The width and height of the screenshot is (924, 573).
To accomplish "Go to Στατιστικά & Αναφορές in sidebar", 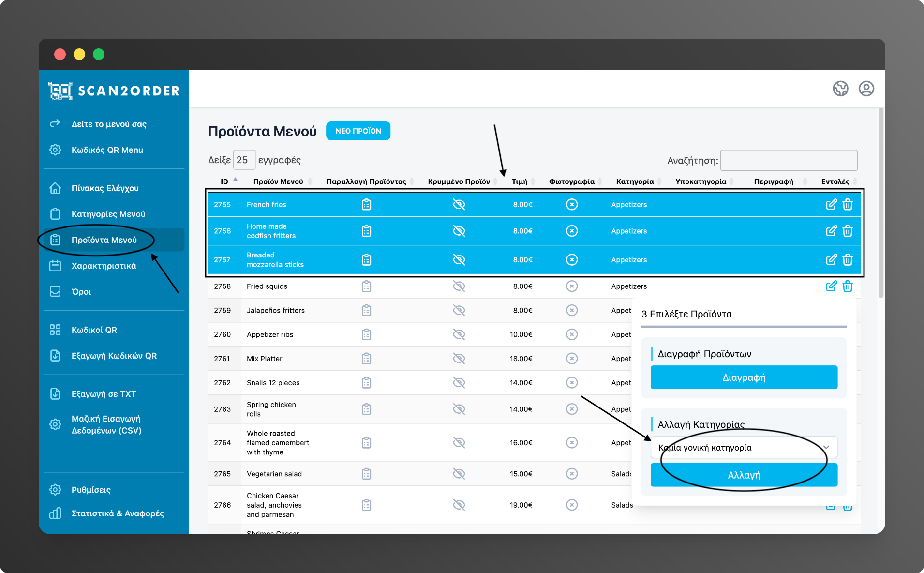I will point(118,513).
